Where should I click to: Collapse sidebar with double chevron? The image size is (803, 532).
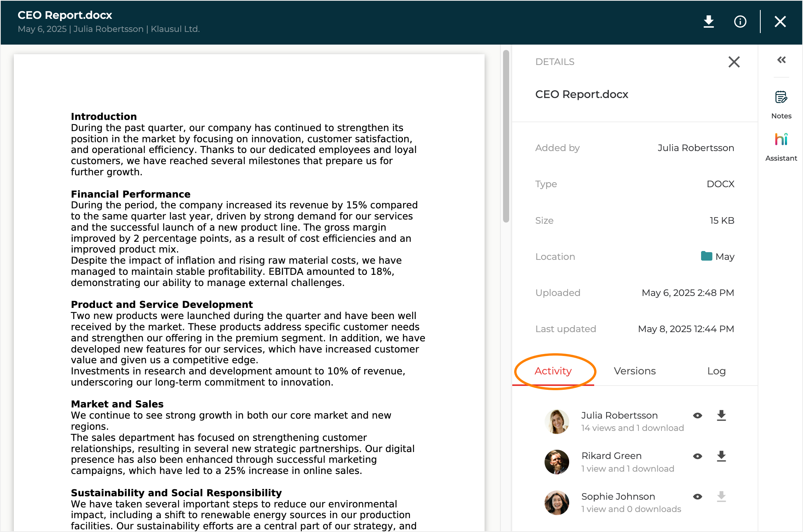(x=781, y=60)
